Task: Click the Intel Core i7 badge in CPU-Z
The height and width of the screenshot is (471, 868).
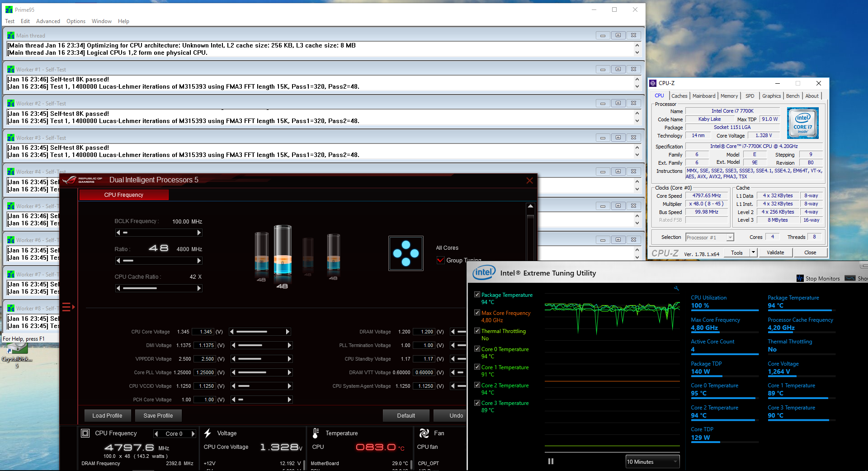Action: [x=802, y=123]
